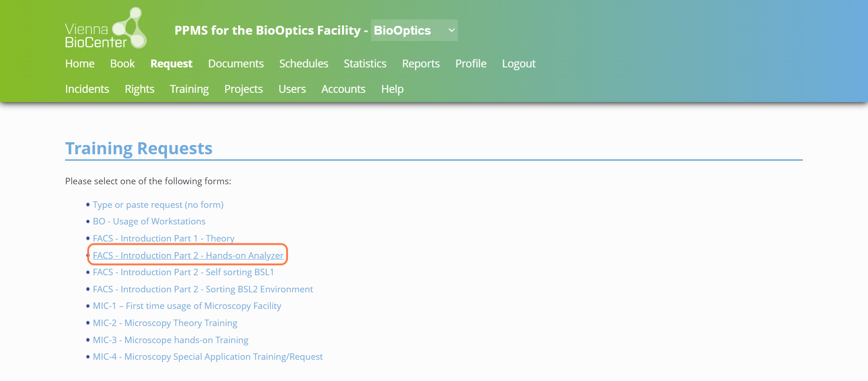The width and height of the screenshot is (868, 381).
Task: Select the Request menu item
Action: [171, 64]
